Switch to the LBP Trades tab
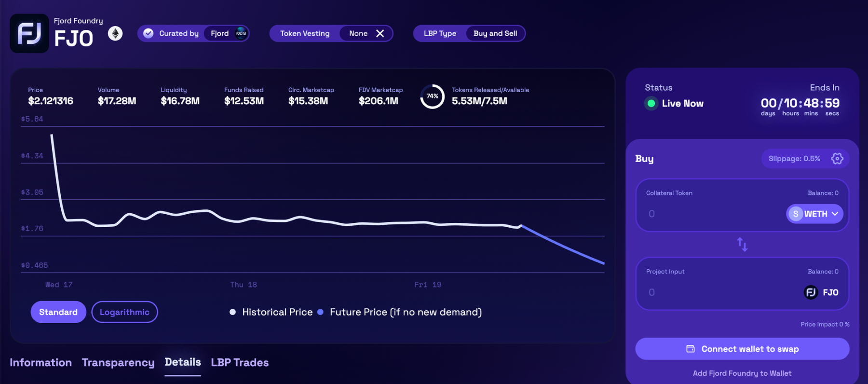Viewport: 868px width, 384px height. click(x=240, y=363)
